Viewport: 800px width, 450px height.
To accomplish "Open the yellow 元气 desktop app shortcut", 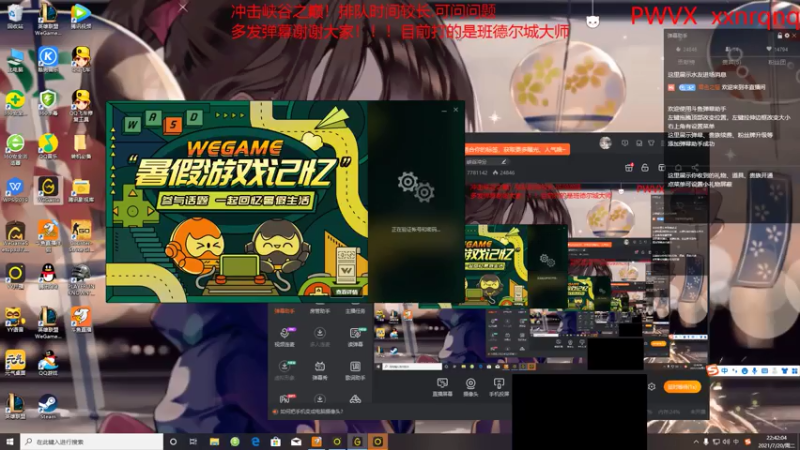I will (x=15, y=363).
